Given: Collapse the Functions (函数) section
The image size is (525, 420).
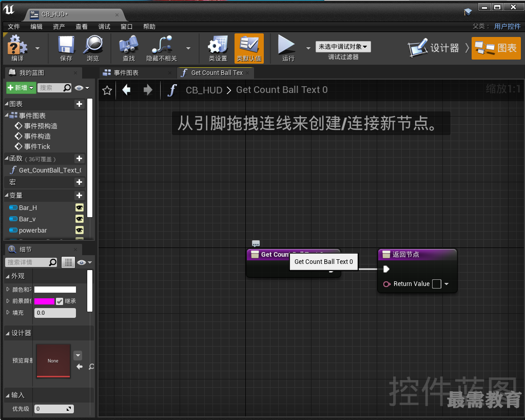Looking at the screenshot, I should click(x=7, y=158).
